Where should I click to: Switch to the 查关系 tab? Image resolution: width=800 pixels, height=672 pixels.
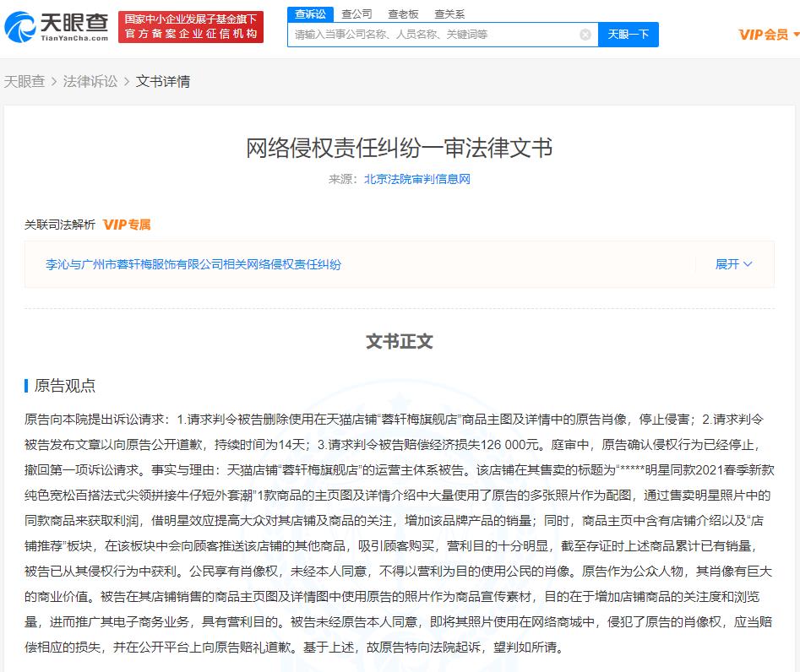point(449,14)
